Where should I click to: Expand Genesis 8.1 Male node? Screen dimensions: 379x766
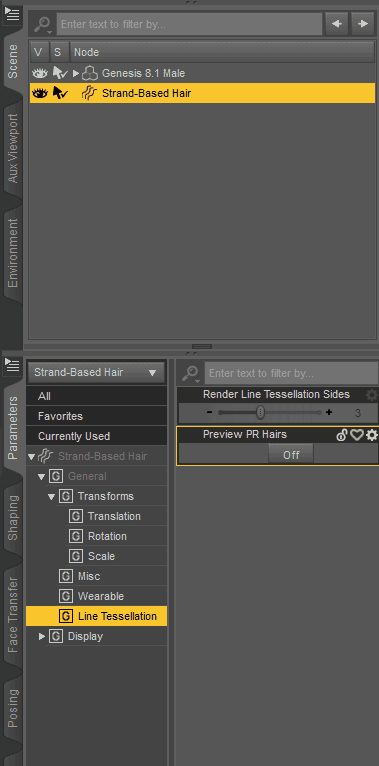click(x=76, y=73)
